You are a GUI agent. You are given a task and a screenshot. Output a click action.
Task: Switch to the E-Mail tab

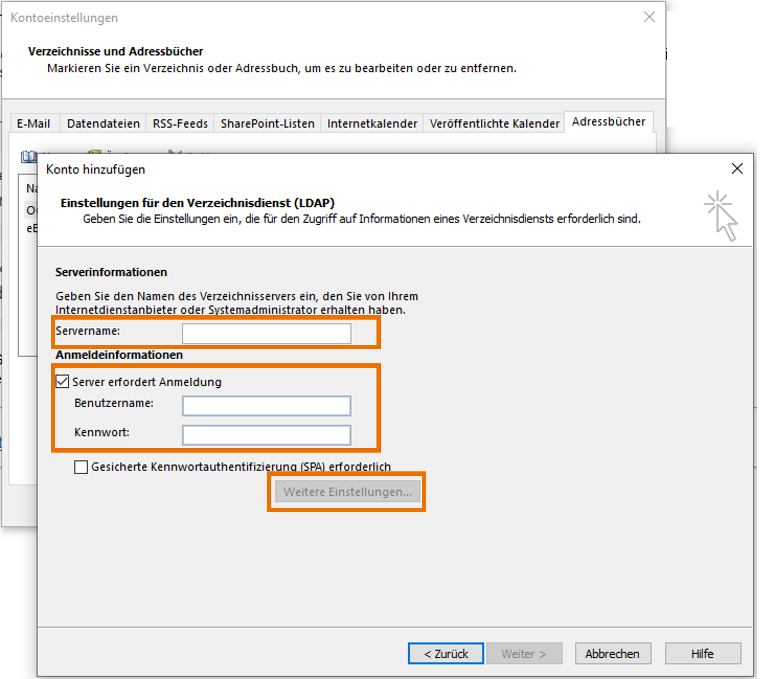33,124
